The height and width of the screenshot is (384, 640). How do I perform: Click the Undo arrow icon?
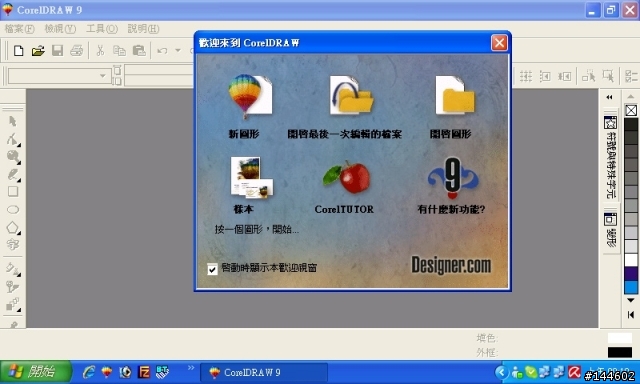(x=162, y=51)
